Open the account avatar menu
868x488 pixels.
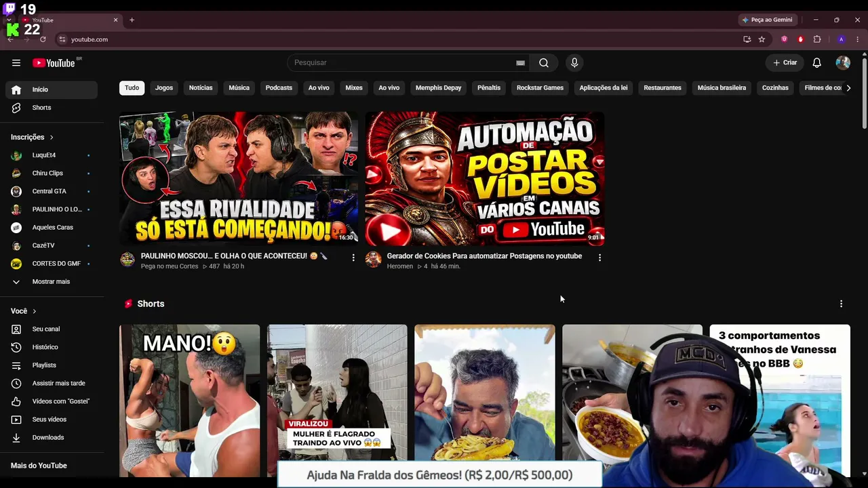tap(843, 63)
